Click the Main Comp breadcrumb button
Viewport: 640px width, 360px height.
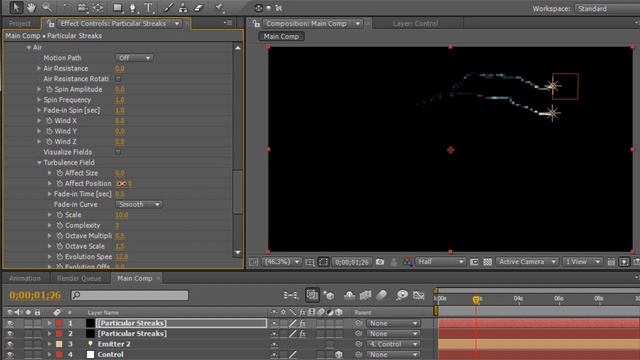tap(281, 37)
